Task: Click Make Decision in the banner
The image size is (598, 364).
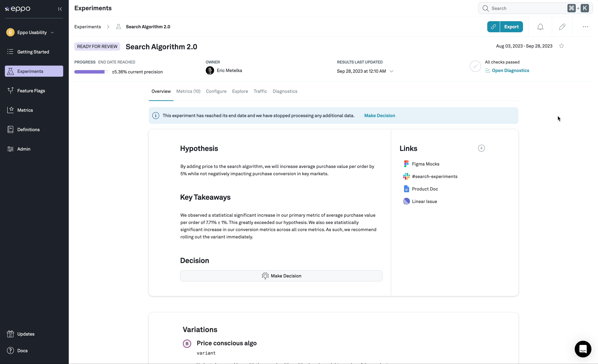Action: [379, 115]
